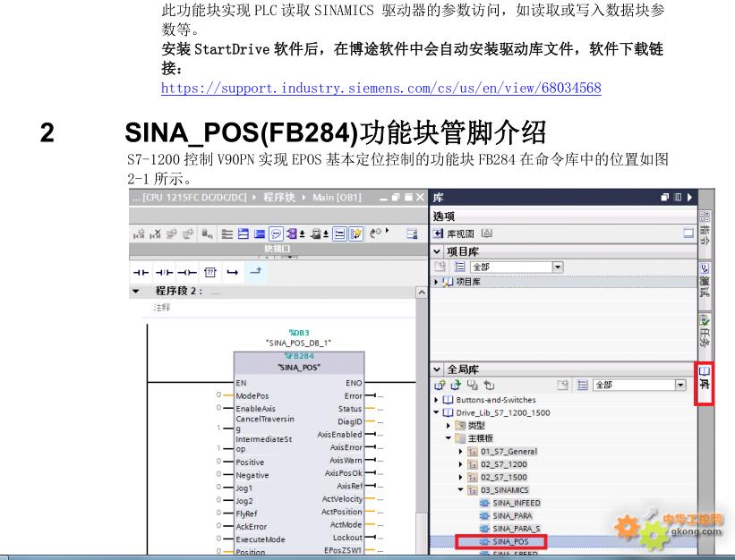
Task: Toggle absolute/symbolic operands icon
Action: [x=292, y=233]
